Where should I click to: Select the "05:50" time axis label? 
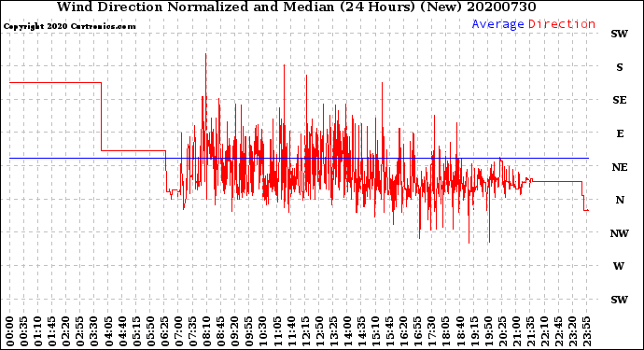[150, 331]
